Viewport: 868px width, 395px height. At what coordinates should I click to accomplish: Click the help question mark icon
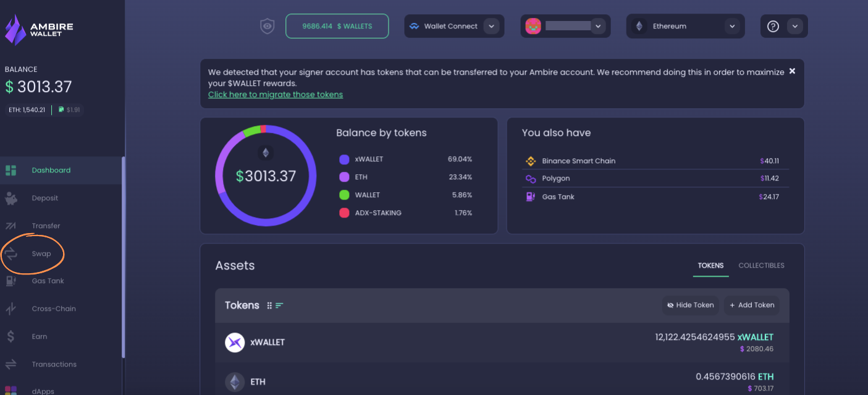pyautogui.click(x=773, y=26)
